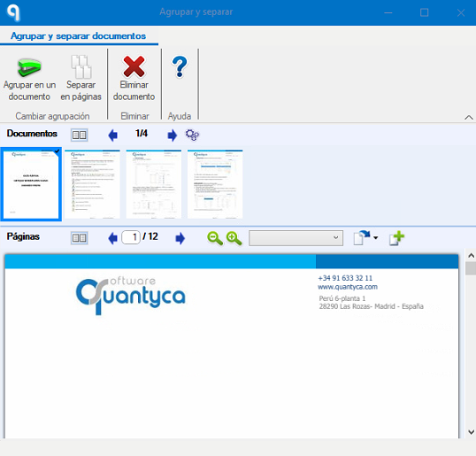
Task: Go to next document arrow in Documentos
Action: coord(173,135)
